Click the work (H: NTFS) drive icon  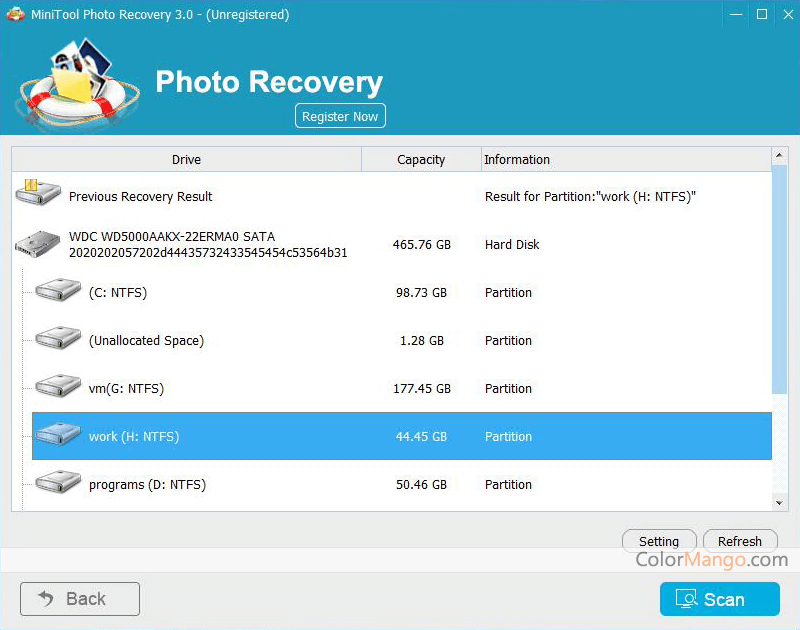point(57,435)
